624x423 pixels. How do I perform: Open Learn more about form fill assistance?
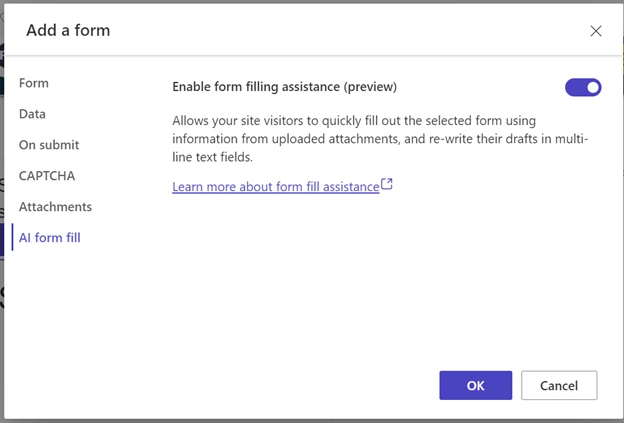coord(275,186)
